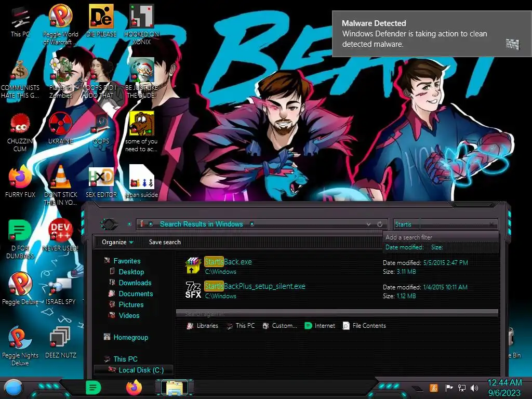Select the Plants vs Zombies desktop icon
Image resolution: width=532 pixels, height=399 pixels.
click(x=60, y=78)
